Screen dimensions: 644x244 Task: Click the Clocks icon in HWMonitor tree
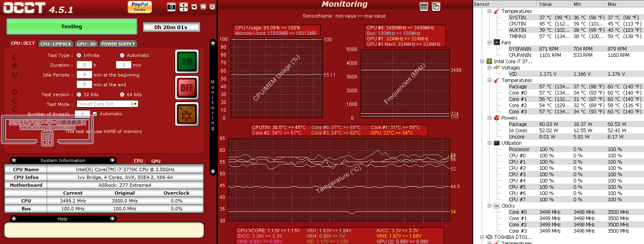click(x=497, y=206)
